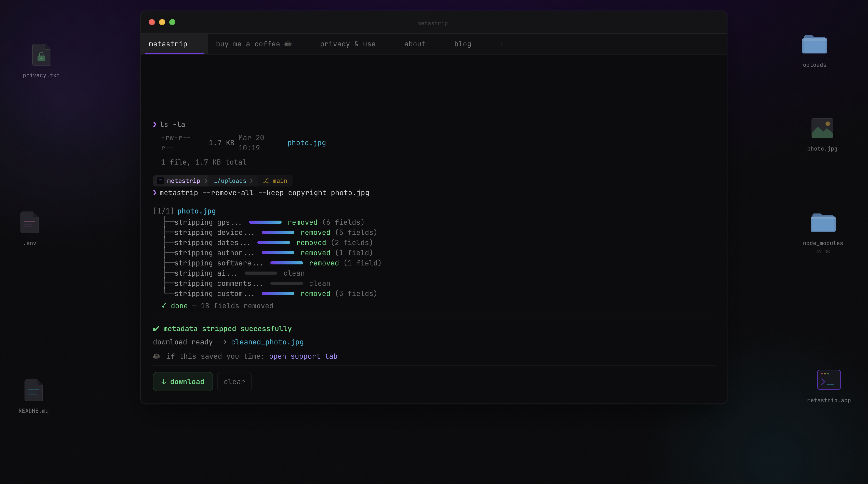
Task: Click the clear button
Action: (234, 382)
